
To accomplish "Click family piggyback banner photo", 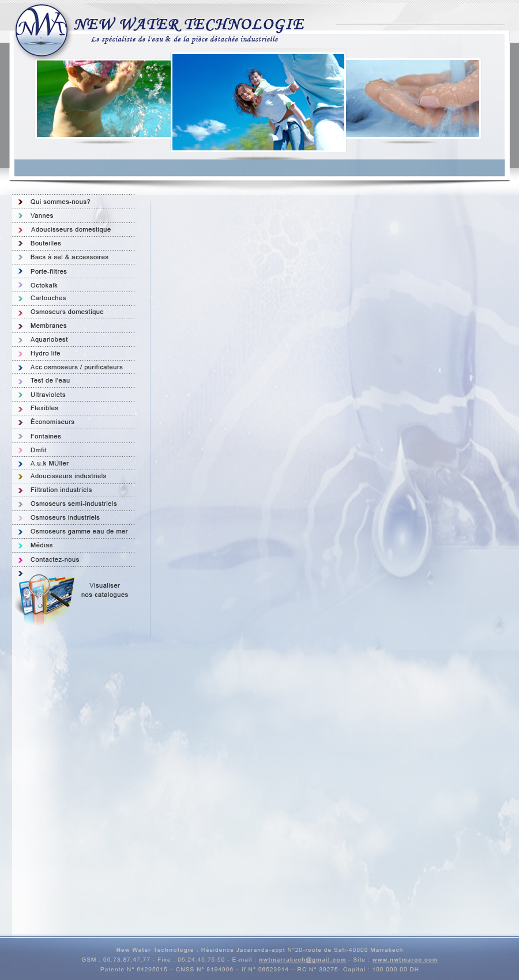I will [x=258, y=103].
